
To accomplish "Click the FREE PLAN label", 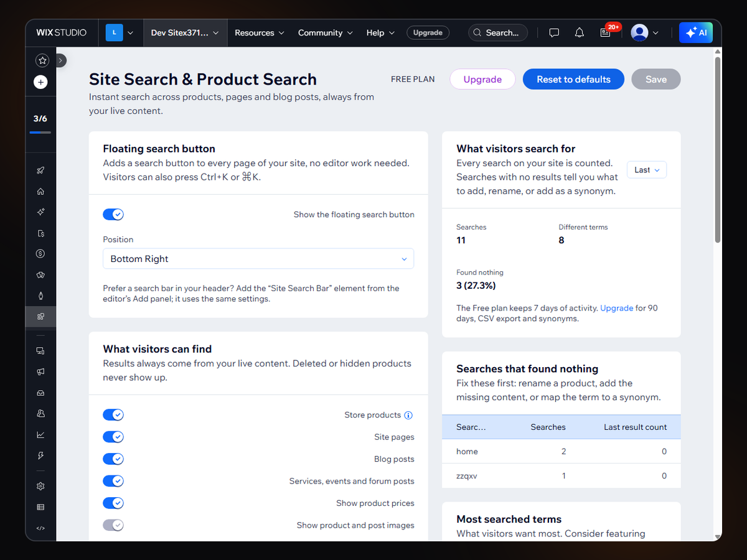I will (413, 80).
